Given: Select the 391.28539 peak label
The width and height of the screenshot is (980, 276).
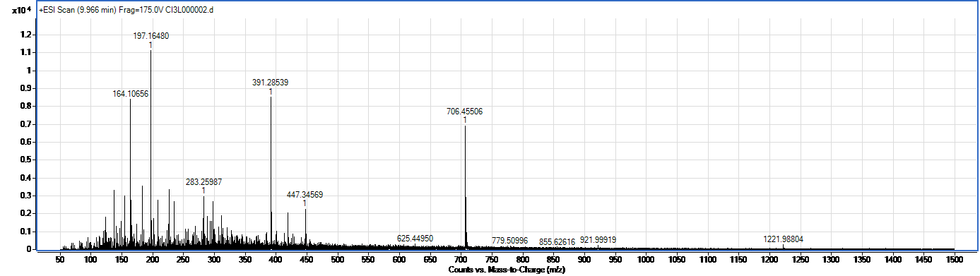Looking at the screenshot, I should coord(270,83).
